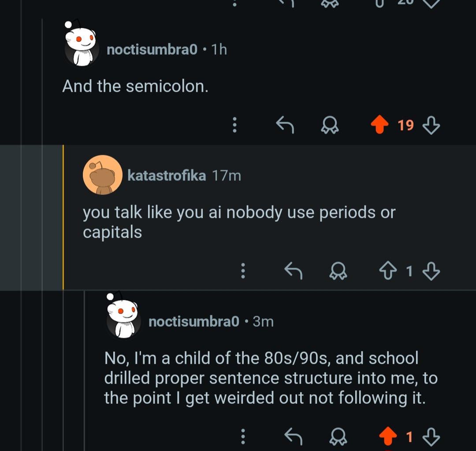Give award to "And the semicolon" comment

tap(330, 126)
